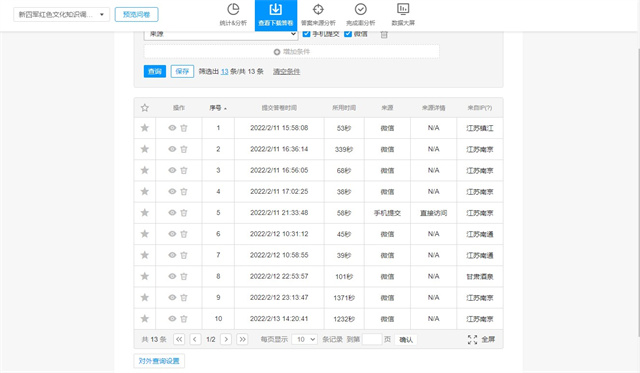
Task: Click the page number input field
Action: [372, 339]
